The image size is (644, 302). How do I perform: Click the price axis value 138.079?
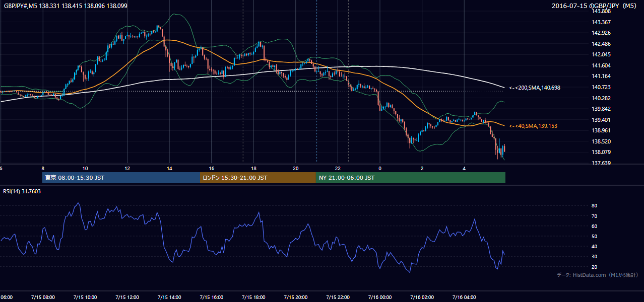point(601,152)
